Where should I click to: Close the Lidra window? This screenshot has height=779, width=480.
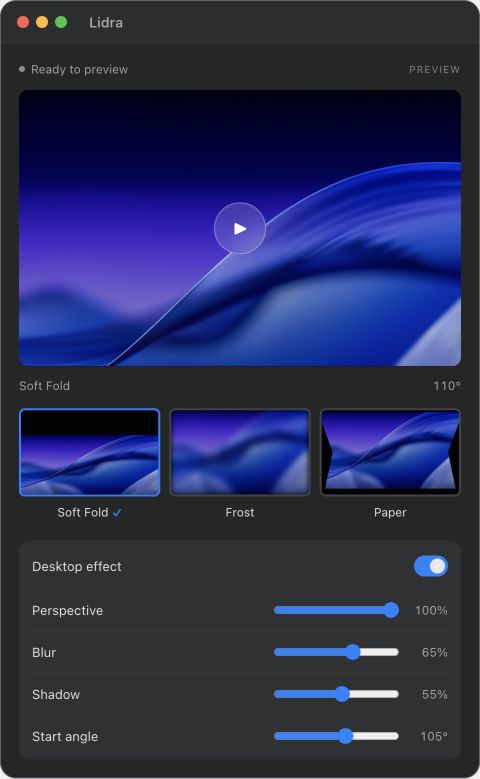23,22
